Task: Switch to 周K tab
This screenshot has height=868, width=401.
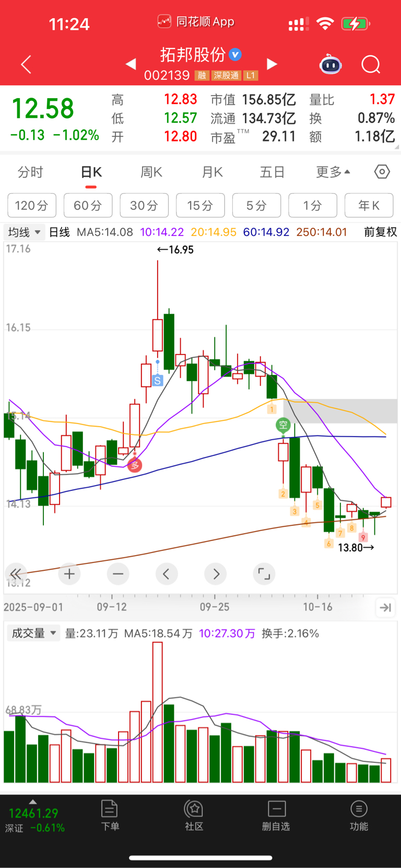Action: [x=151, y=172]
